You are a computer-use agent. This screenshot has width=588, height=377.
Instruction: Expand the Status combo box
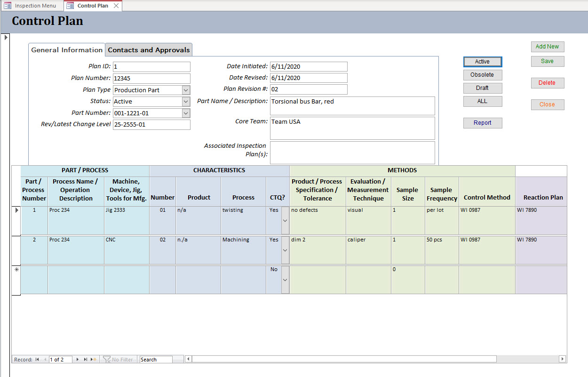(186, 102)
